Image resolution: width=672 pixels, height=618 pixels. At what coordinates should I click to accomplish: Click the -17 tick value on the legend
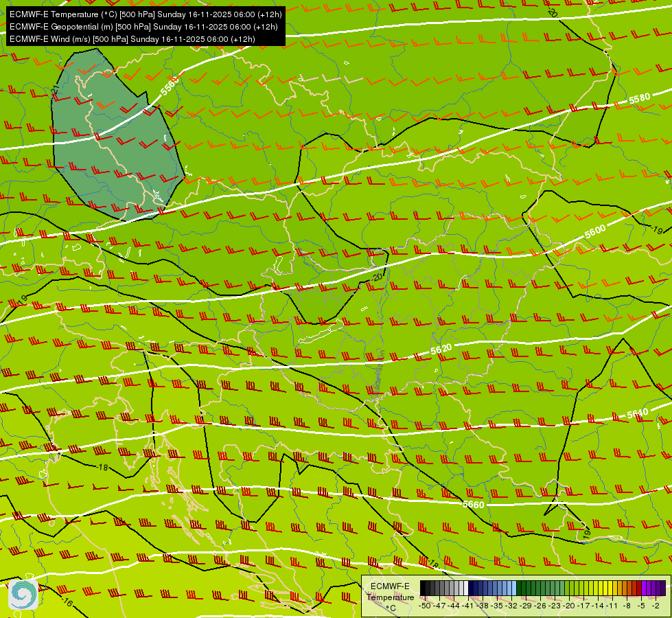[583, 606]
